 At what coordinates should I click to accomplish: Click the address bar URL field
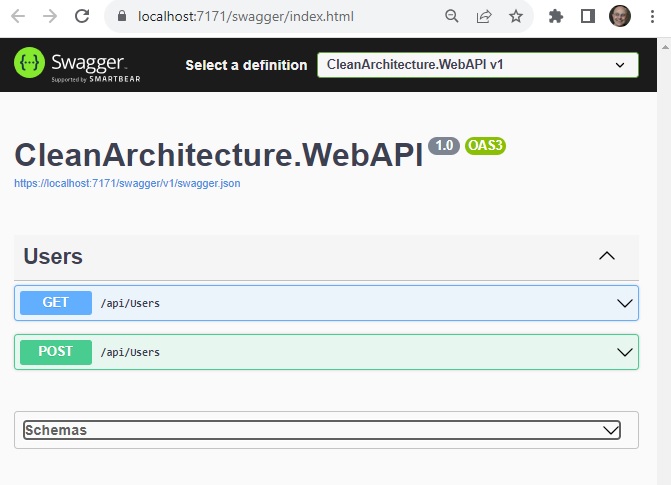(x=245, y=16)
